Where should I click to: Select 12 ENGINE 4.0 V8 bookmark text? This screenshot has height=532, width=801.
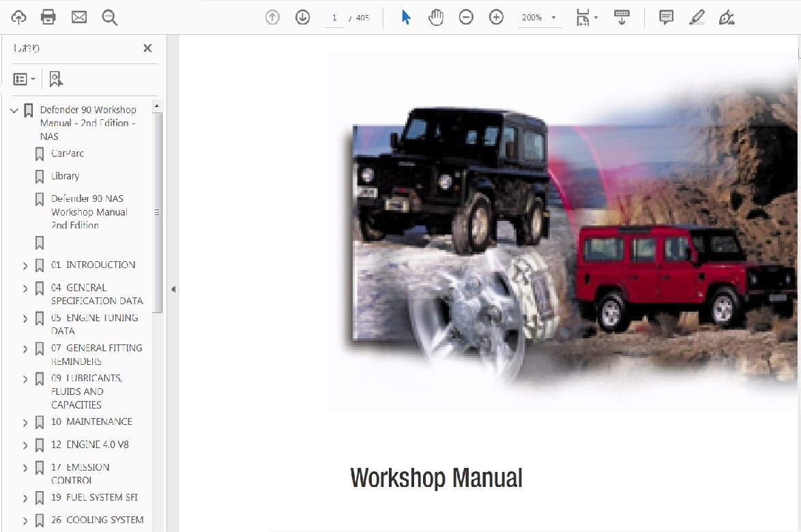[x=90, y=444]
